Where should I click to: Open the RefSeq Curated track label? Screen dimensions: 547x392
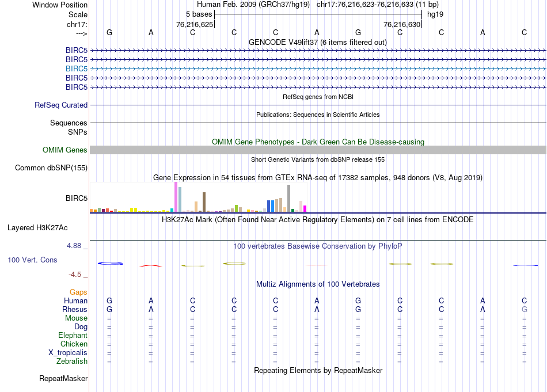pyautogui.click(x=61, y=105)
